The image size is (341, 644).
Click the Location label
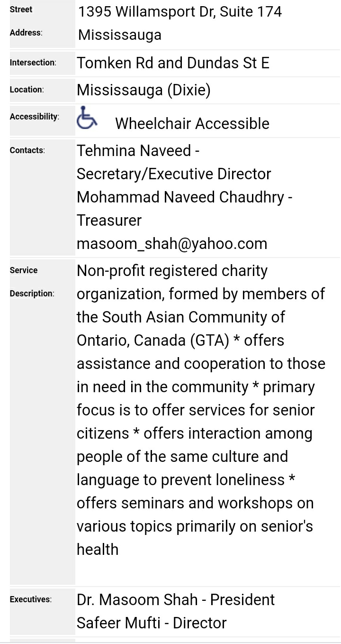(x=27, y=90)
